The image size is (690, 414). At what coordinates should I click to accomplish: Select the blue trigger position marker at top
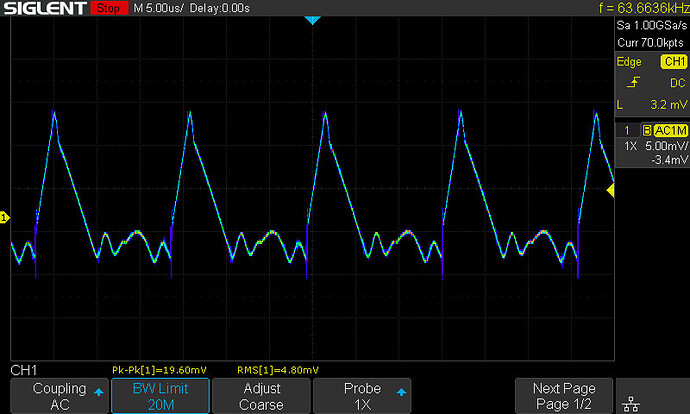coord(312,20)
